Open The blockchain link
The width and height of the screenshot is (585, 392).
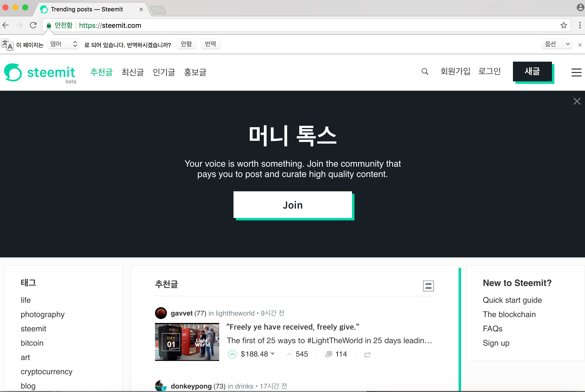(509, 315)
